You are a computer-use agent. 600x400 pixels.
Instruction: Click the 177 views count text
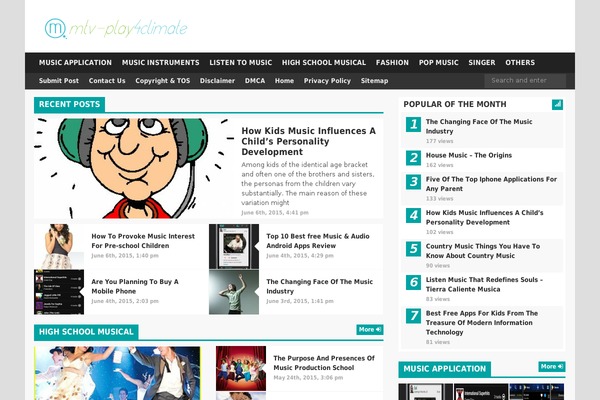pos(439,141)
